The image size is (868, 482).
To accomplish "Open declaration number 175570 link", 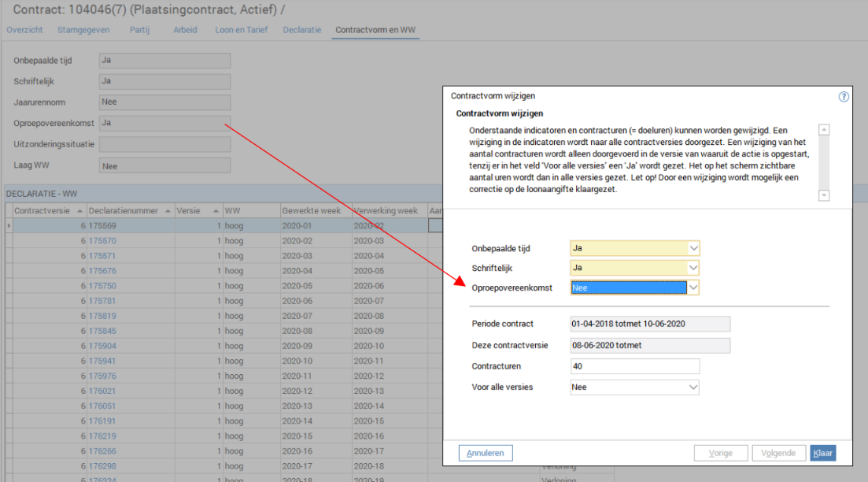I will pos(102,241).
